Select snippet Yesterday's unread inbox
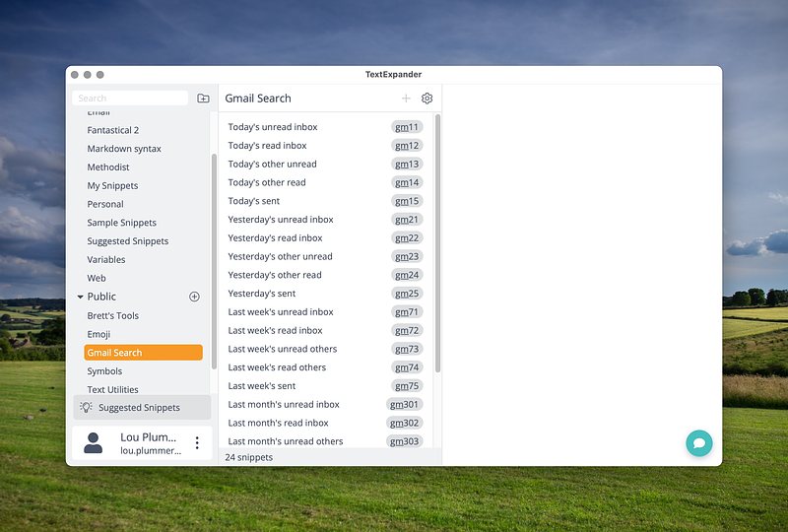 coord(326,220)
